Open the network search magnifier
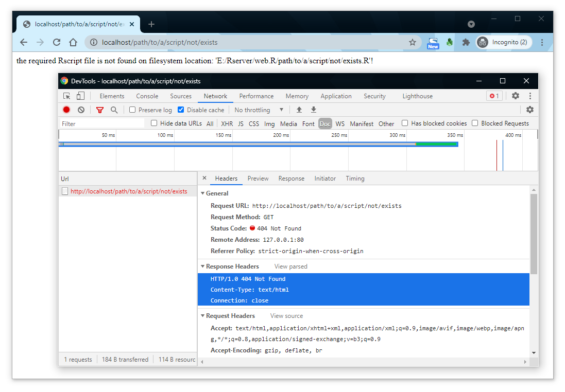The width and height of the screenshot is (565, 392). pos(114,110)
